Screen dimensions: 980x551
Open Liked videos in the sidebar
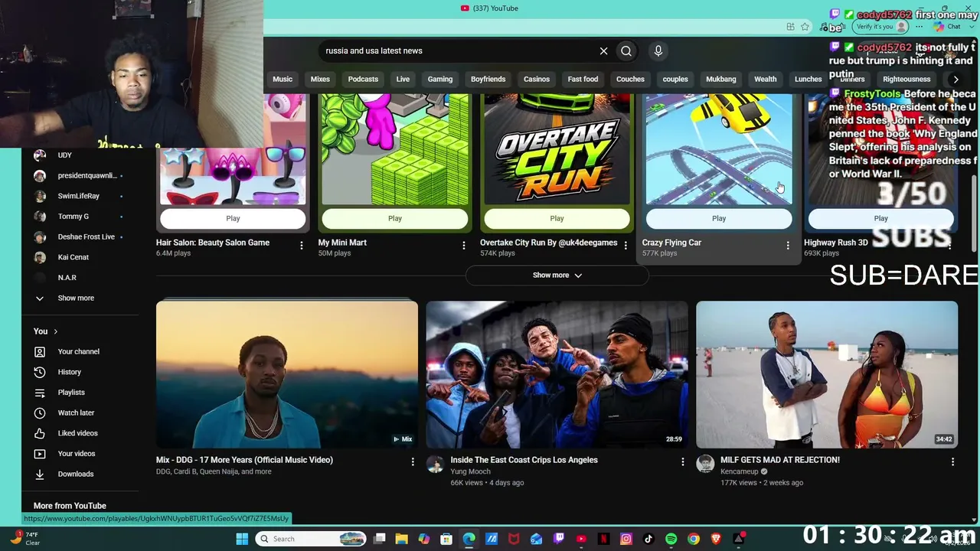pos(77,433)
